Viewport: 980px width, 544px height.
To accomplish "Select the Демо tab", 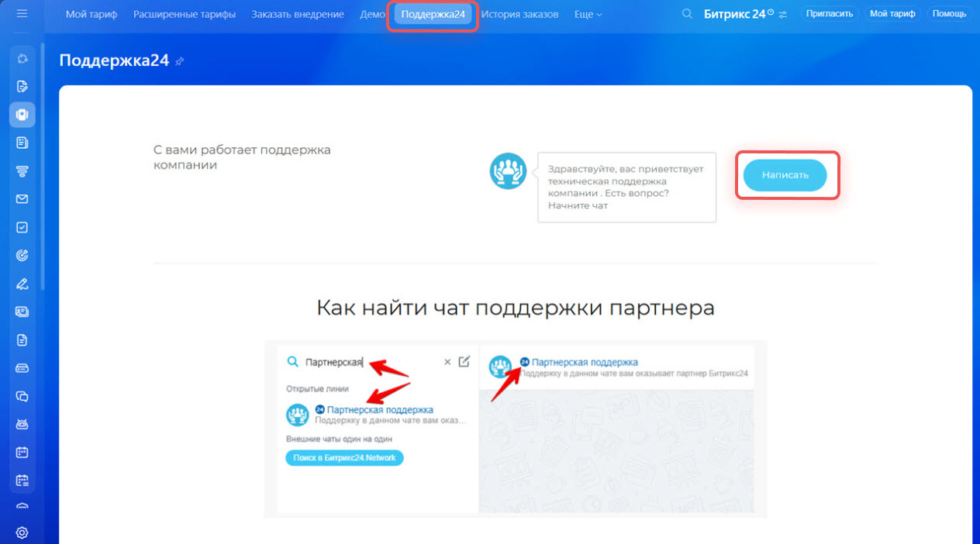I will coord(373,14).
